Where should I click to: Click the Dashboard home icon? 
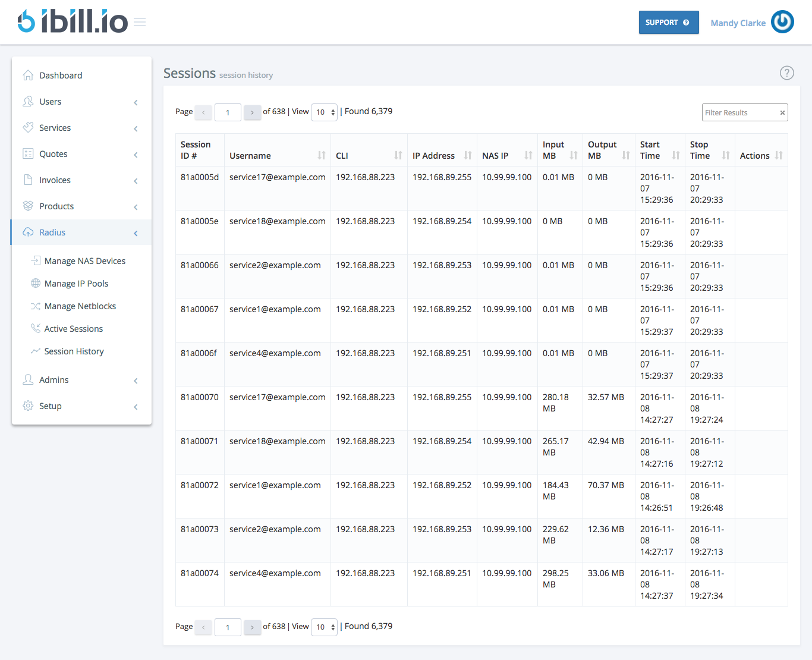(x=28, y=75)
